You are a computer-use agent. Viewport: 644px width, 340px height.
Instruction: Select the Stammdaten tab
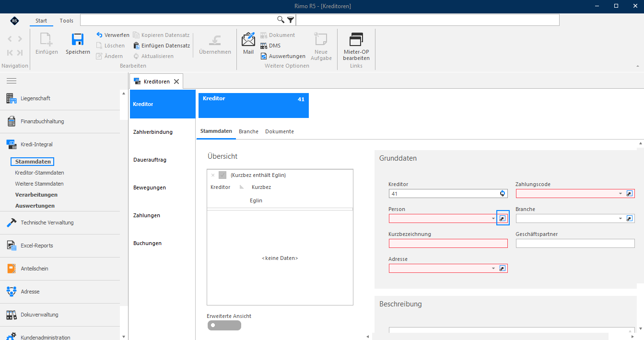tap(216, 131)
